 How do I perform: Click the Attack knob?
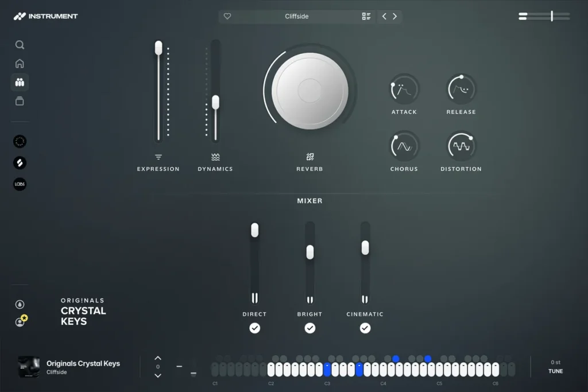(x=404, y=89)
